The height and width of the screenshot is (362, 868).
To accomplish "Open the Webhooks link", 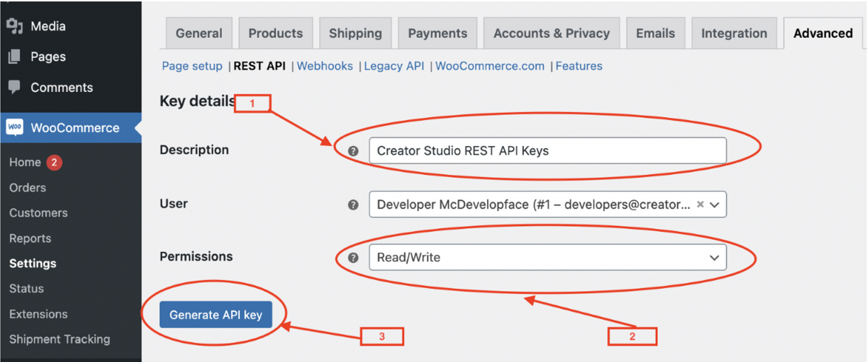I will point(325,66).
